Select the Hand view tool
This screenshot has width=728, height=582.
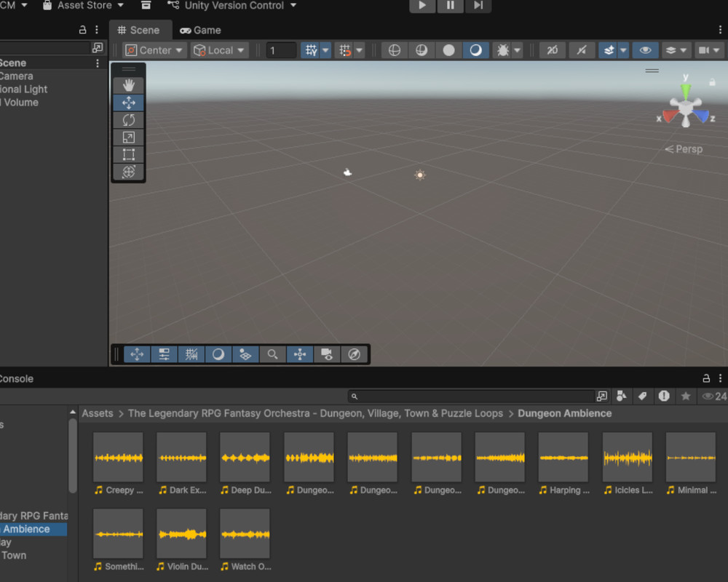(129, 86)
